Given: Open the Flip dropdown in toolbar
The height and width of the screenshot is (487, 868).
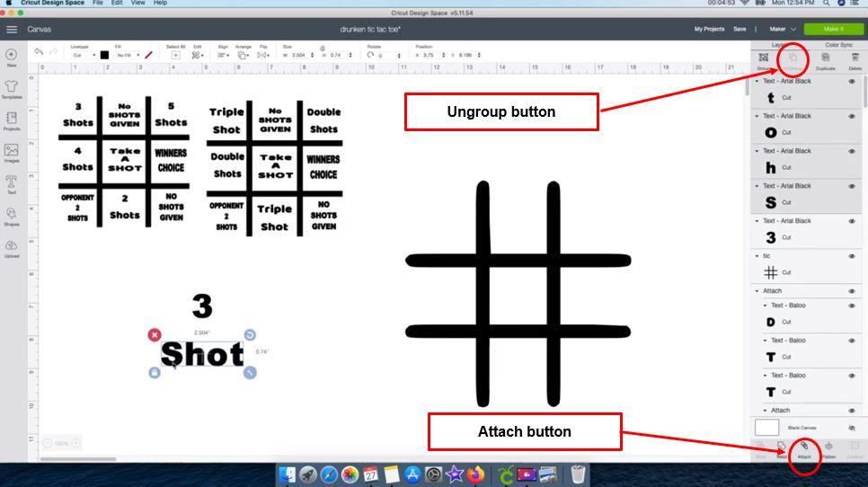Looking at the screenshot, I should 263,55.
